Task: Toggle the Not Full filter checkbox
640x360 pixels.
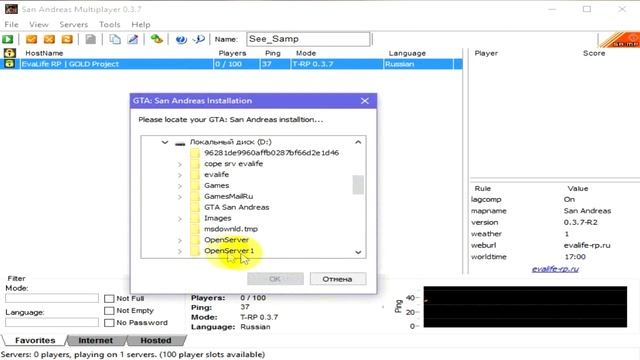Action: (109, 298)
